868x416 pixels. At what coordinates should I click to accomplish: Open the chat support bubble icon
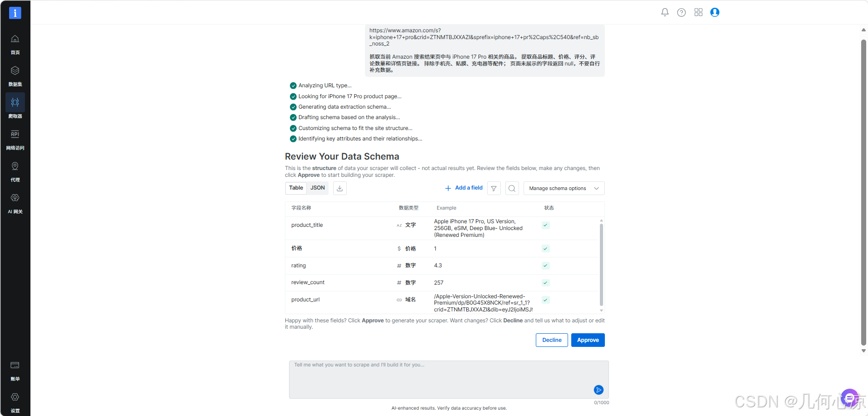(x=849, y=398)
